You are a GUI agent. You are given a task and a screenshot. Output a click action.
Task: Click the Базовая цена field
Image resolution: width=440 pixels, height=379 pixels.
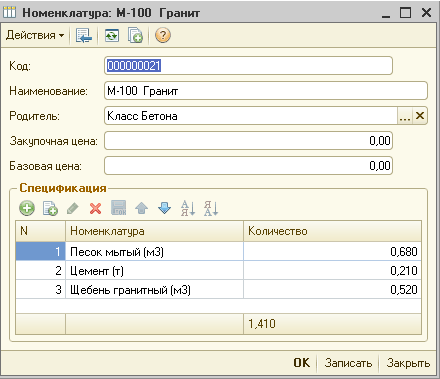248,166
